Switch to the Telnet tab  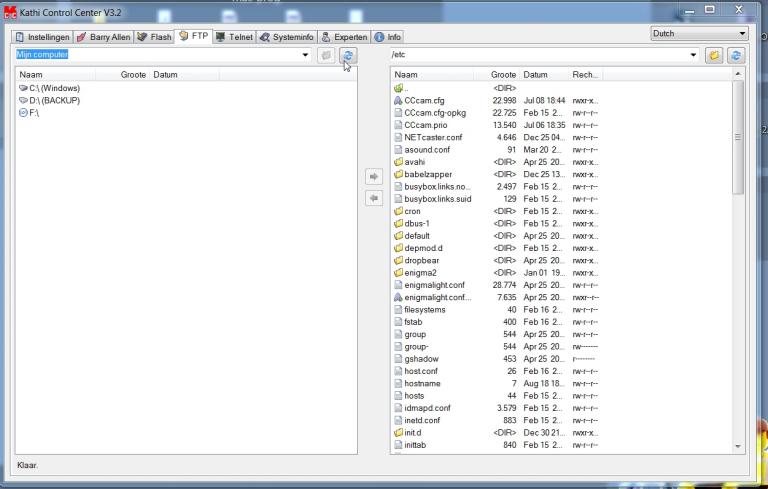coord(234,37)
